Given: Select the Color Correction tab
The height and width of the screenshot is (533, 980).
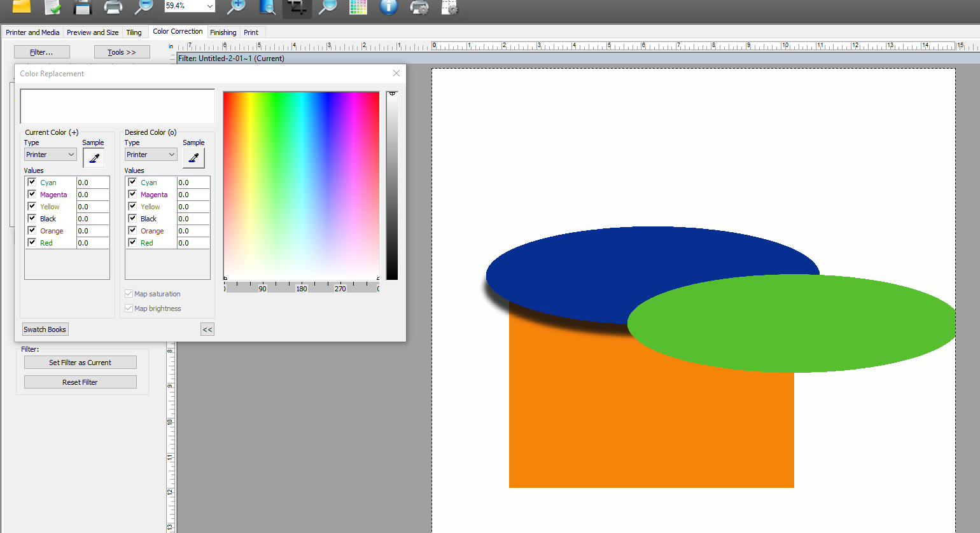Looking at the screenshot, I should point(178,31).
